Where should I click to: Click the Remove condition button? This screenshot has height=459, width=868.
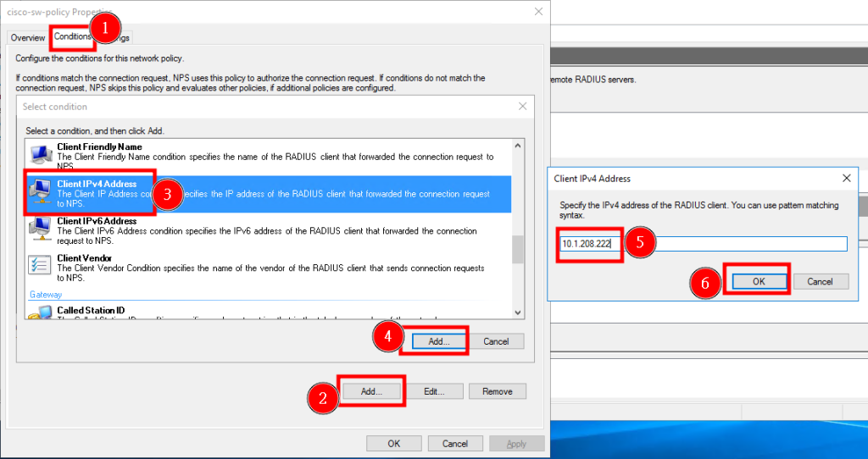[x=497, y=391]
